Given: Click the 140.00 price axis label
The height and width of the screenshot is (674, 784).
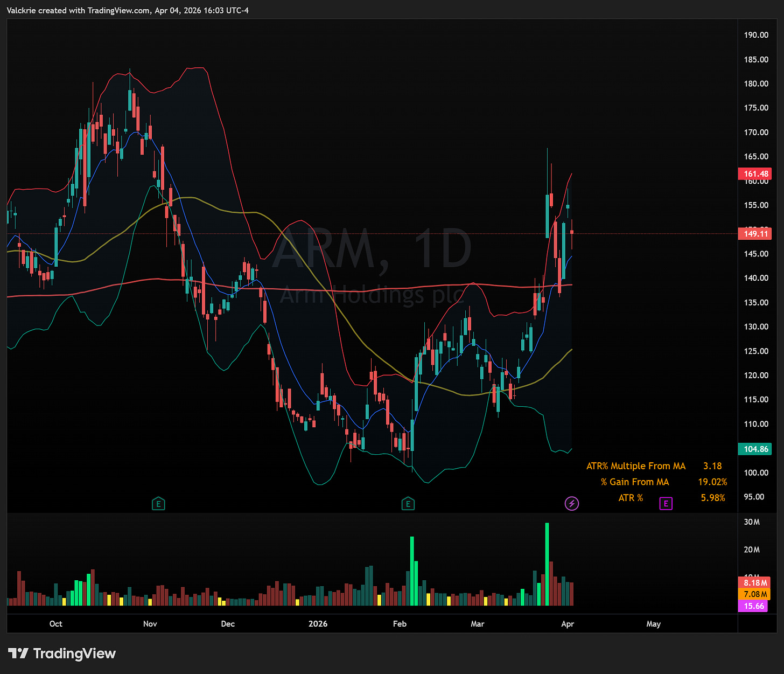Looking at the screenshot, I should (756, 278).
